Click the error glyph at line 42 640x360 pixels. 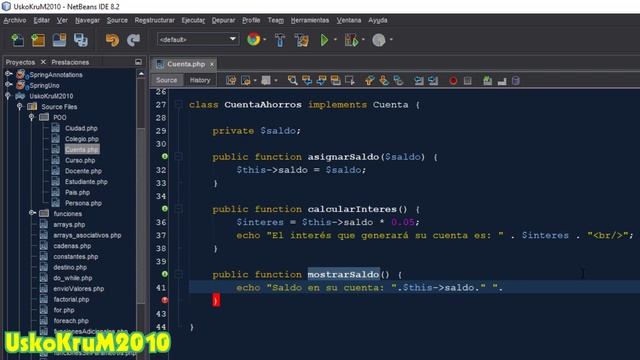click(164, 300)
